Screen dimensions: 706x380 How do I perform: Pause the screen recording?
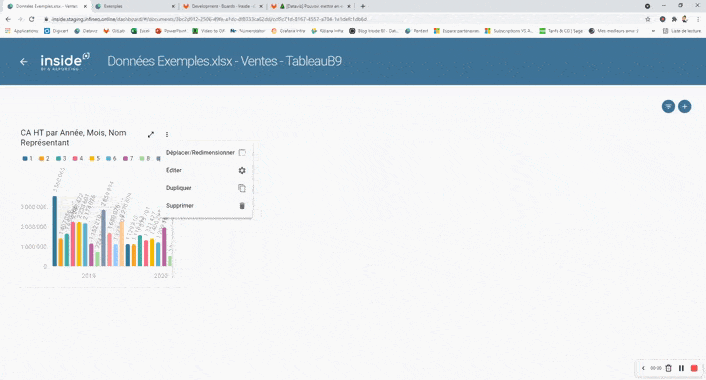tap(681, 368)
